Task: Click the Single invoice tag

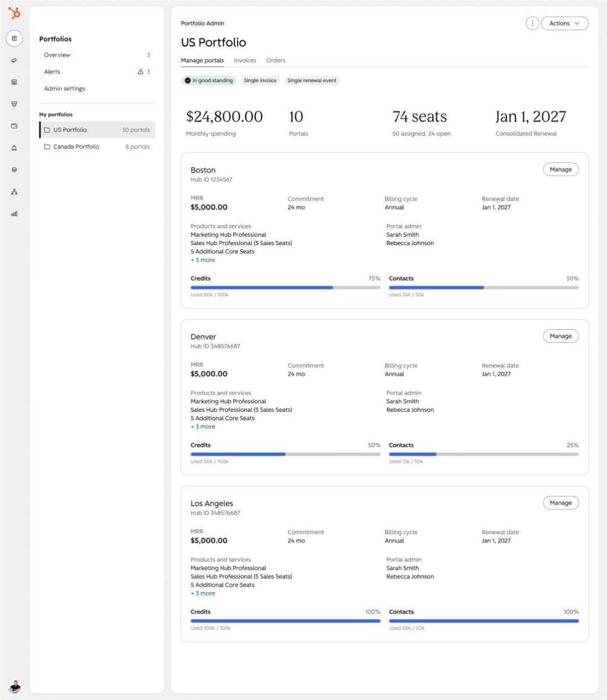Action: [260, 80]
